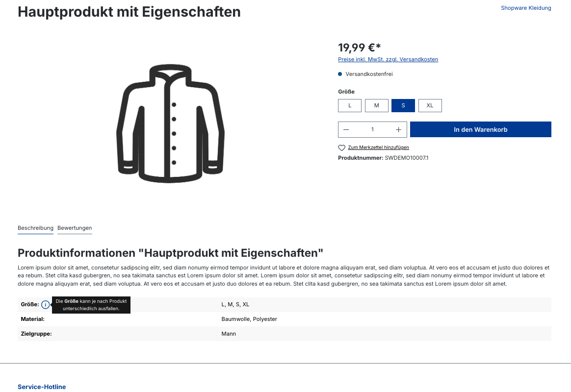Click the Hauptprodukt mit Eigenschaften title
Viewport: 571px width, 392px height.
[x=130, y=12]
